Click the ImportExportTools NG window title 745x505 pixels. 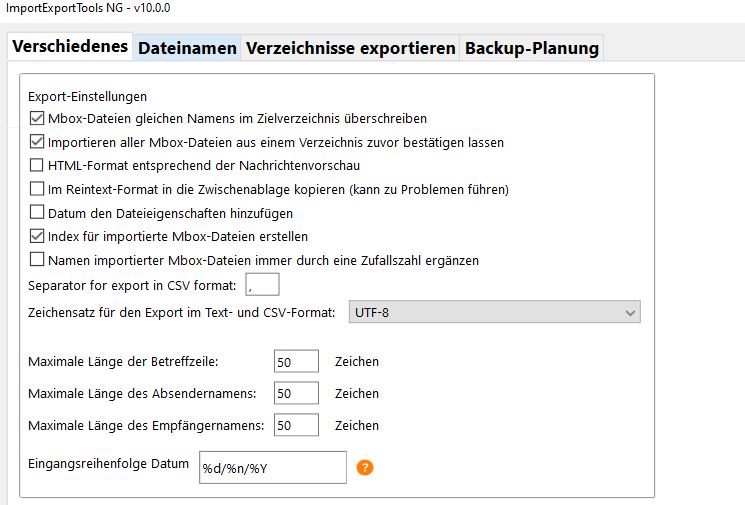click(76, 8)
